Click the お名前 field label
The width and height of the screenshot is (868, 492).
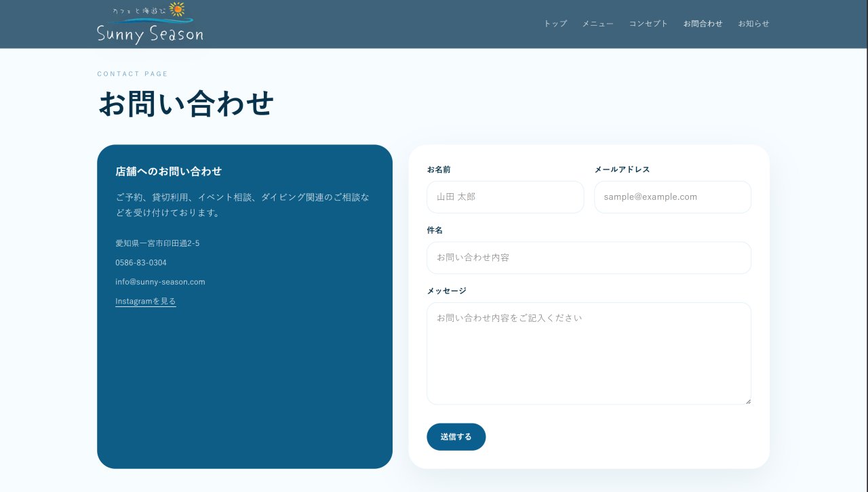click(439, 169)
